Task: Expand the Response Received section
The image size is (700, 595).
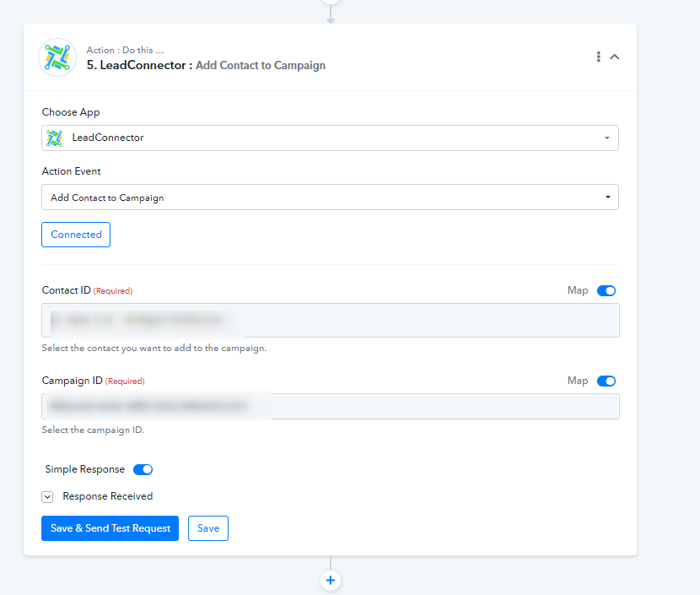Action: [47, 497]
